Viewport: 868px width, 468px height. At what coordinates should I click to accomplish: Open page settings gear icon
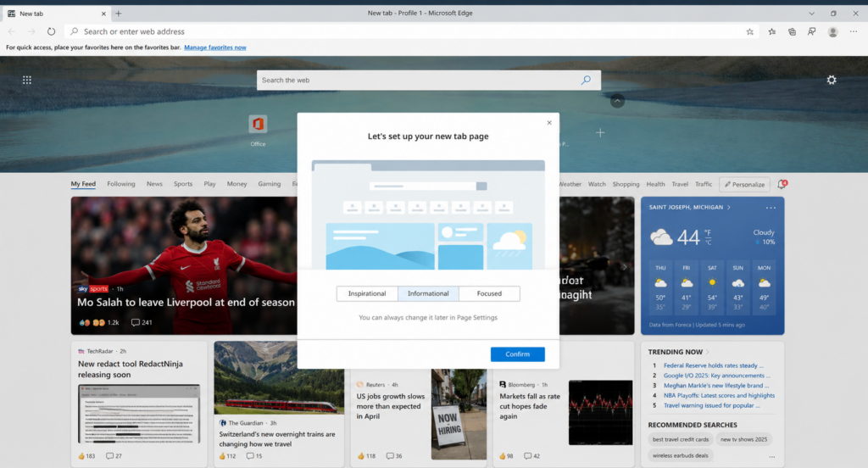click(x=832, y=80)
